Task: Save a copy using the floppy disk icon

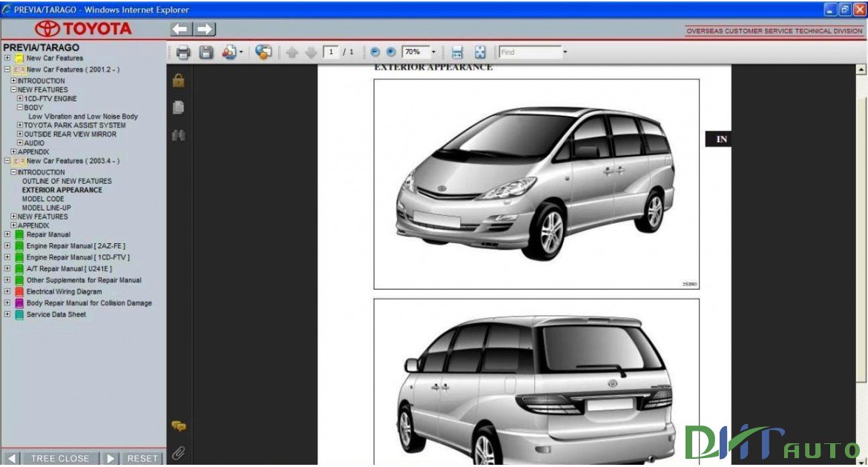Action: (x=206, y=53)
